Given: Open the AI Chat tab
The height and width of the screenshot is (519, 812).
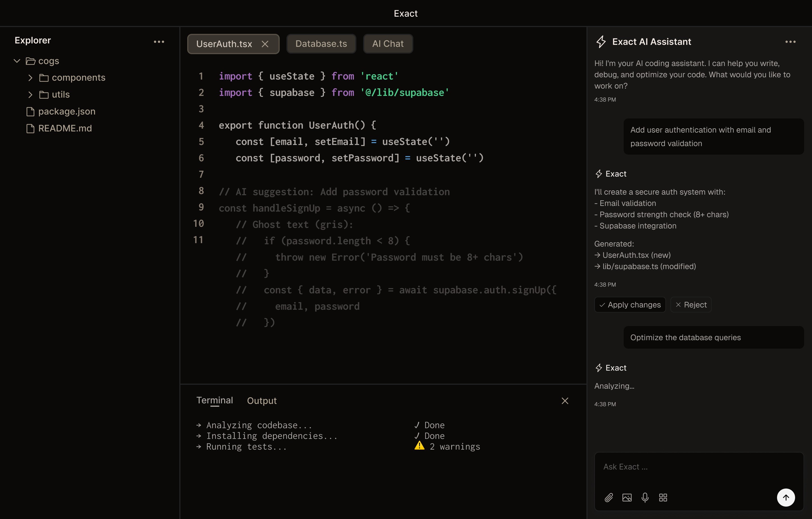Looking at the screenshot, I should 388,44.
